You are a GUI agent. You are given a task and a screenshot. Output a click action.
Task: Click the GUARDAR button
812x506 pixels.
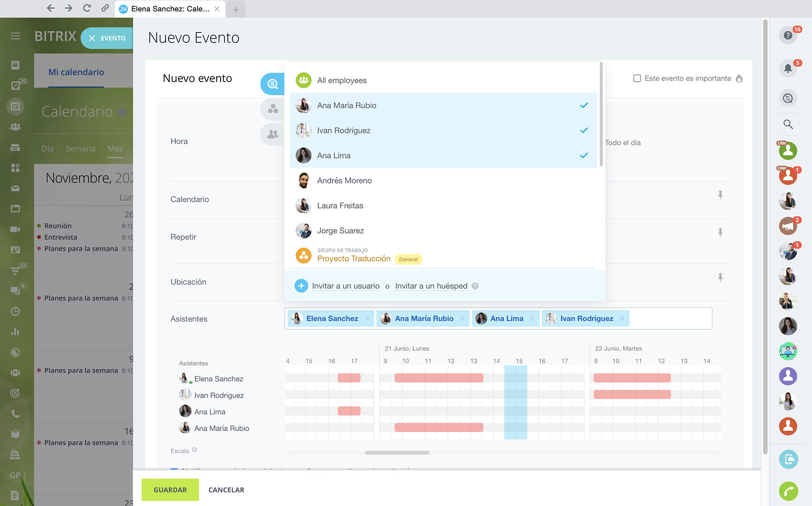pyautogui.click(x=170, y=490)
